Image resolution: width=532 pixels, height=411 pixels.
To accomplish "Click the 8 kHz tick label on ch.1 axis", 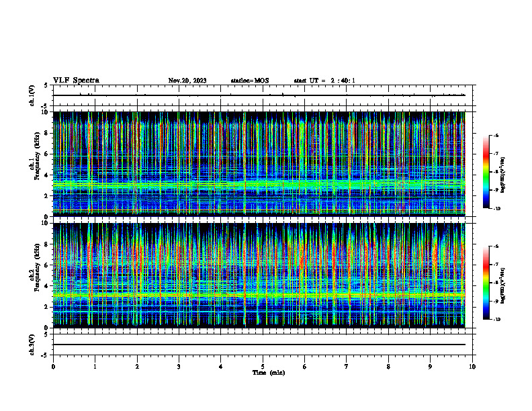I will point(47,133).
